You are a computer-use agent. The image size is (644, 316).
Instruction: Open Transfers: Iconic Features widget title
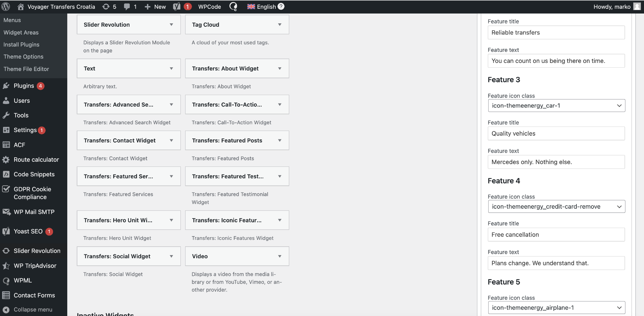(x=227, y=220)
